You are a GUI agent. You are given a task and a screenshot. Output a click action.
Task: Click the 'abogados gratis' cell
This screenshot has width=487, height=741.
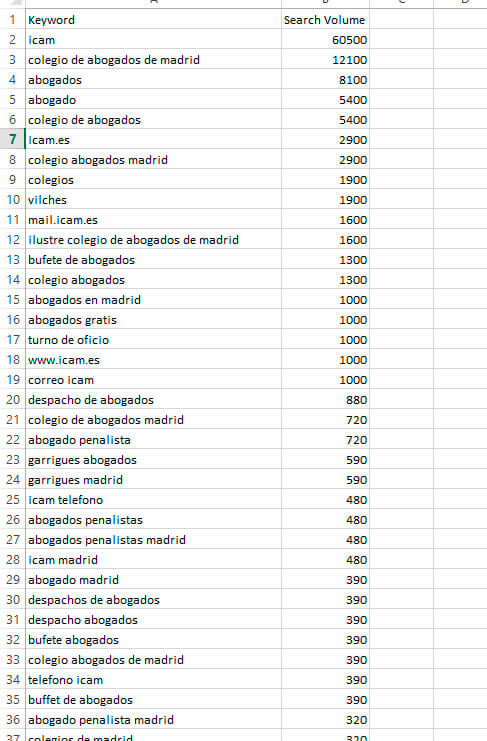[x=153, y=320]
